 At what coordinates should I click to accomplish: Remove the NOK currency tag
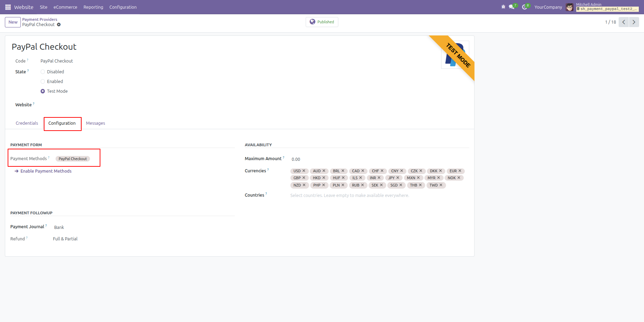pyautogui.click(x=459, y=178)
